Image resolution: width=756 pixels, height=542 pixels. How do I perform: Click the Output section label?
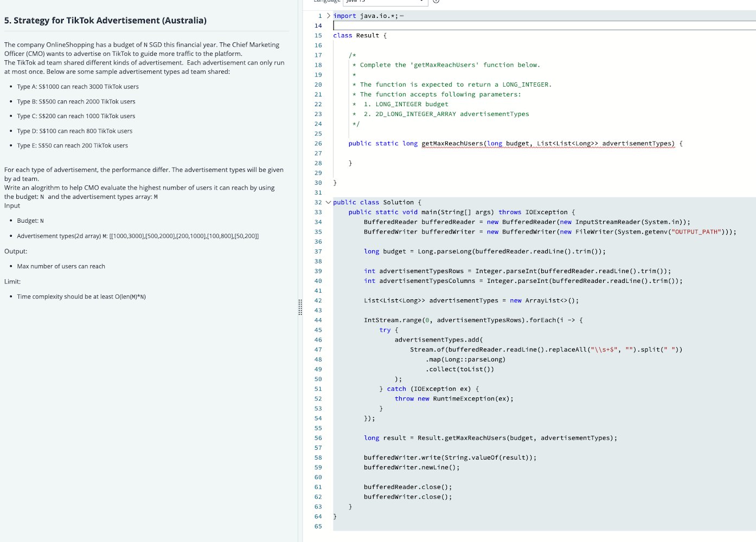16,251
